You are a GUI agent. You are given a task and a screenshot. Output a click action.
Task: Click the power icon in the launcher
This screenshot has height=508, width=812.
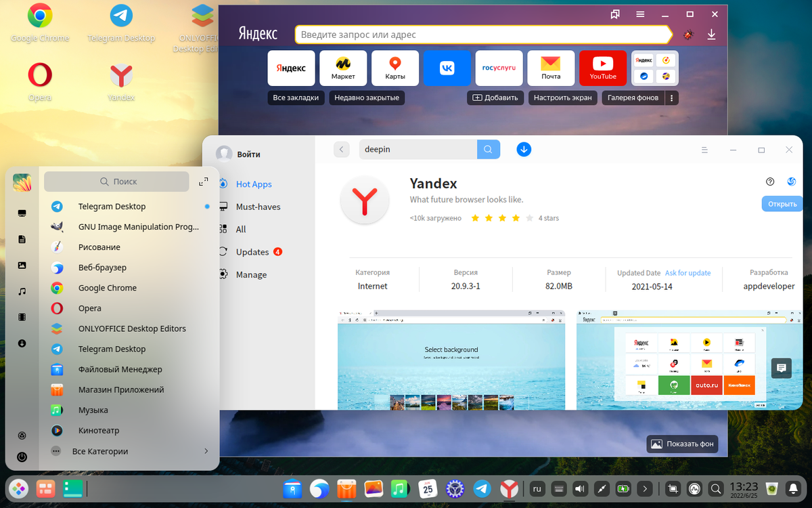click(x=22, y=457)
